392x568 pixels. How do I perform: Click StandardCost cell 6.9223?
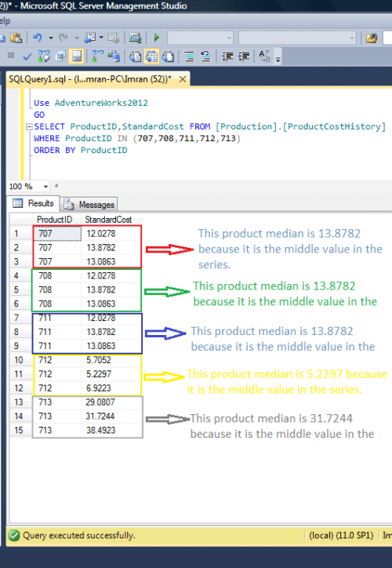tap(111, 388)
